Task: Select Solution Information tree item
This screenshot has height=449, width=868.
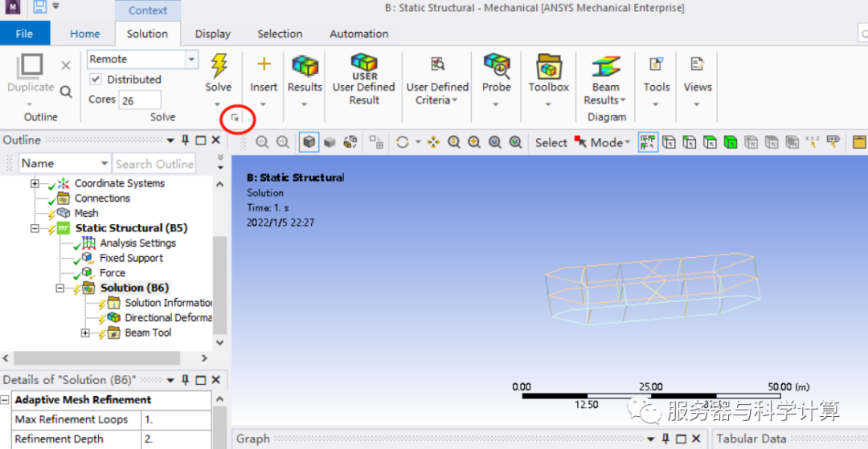Action: click(168, 303)
